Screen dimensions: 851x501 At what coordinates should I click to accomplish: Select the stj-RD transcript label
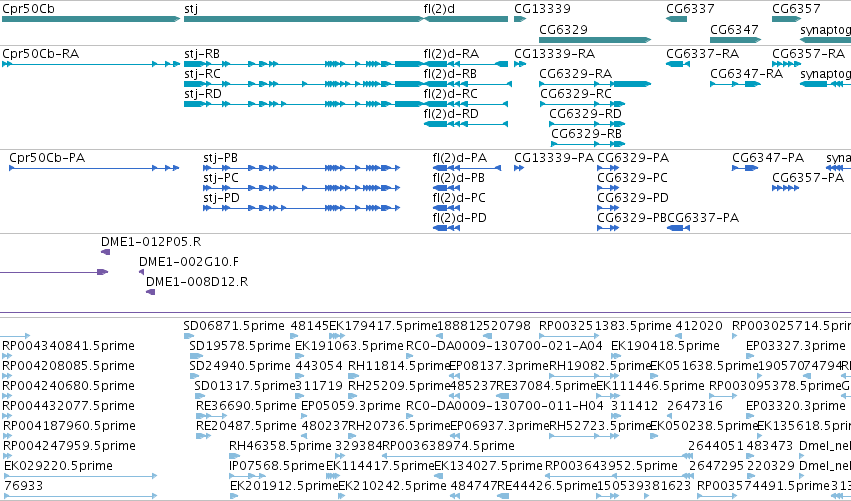point(203,94)
